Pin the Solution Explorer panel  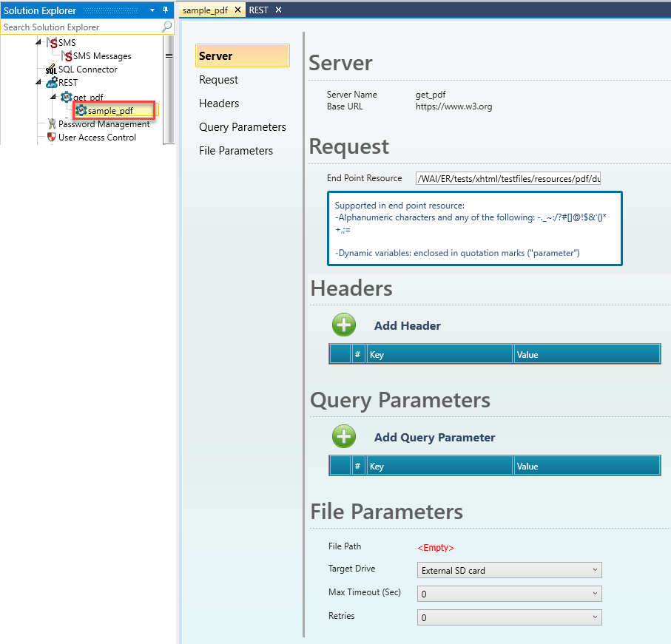[165, 10]
